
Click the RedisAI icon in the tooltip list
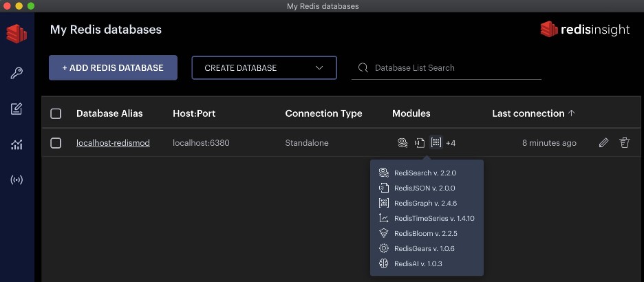click(x=384, y=263)
